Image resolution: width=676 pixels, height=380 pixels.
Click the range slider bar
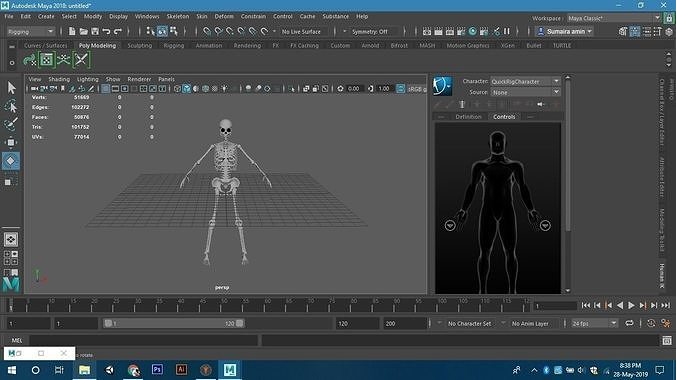pyautogui.click(x=174, y=323)
